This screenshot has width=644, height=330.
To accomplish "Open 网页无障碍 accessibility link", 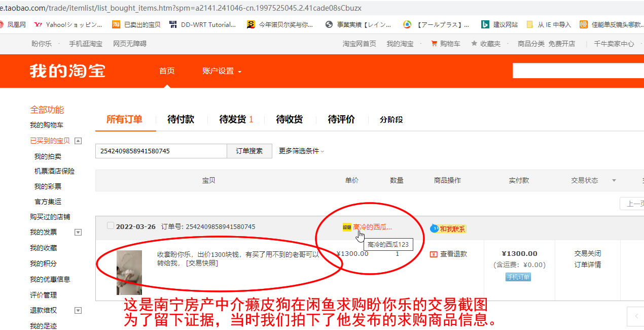I will [x=130, y=44].
